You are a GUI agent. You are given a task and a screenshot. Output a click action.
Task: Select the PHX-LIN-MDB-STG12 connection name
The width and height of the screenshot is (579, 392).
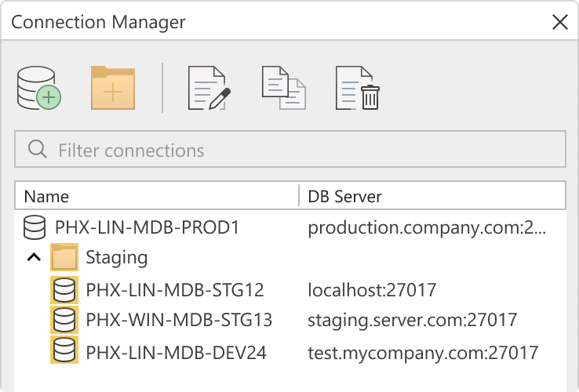coord(175,291)
